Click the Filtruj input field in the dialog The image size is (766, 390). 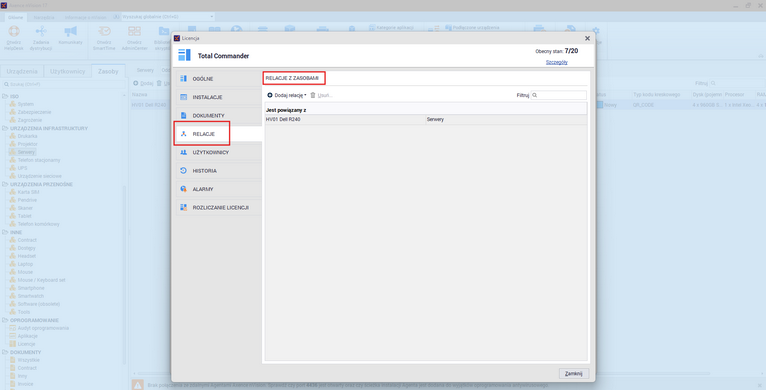click(558, 95)
